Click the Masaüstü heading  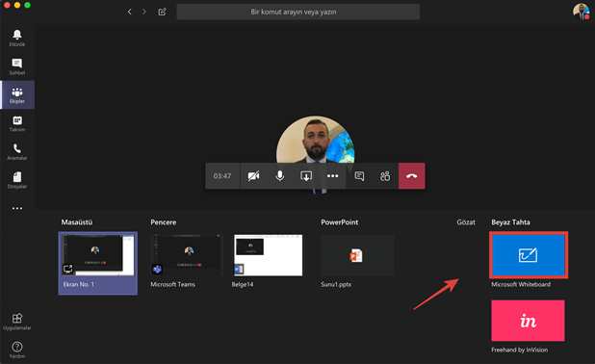pos(77,222)
